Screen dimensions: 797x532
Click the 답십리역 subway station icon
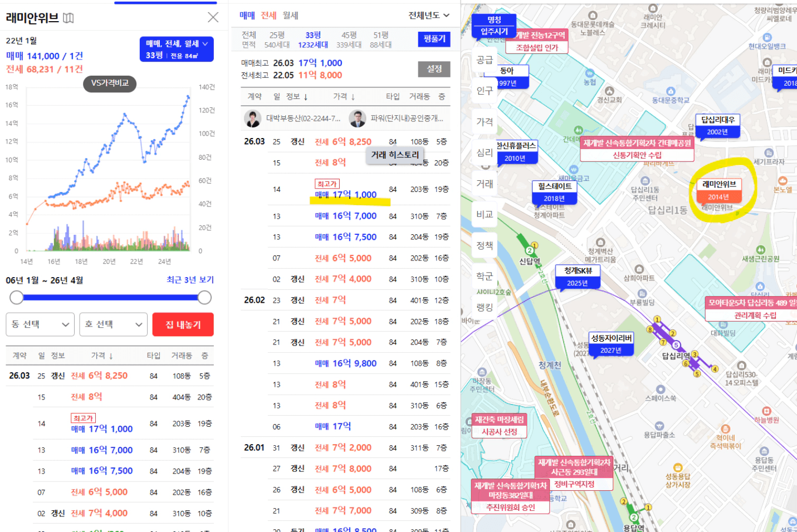[676, 345]
